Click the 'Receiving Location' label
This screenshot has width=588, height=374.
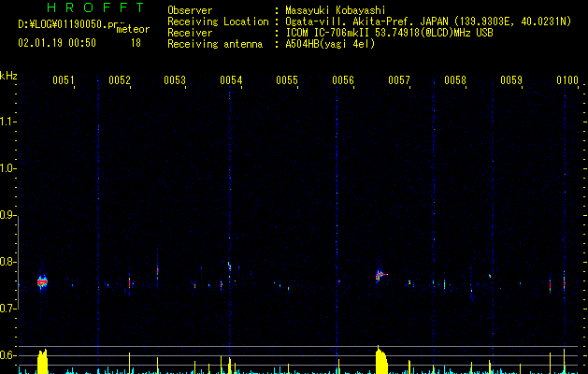coord(218,22)
